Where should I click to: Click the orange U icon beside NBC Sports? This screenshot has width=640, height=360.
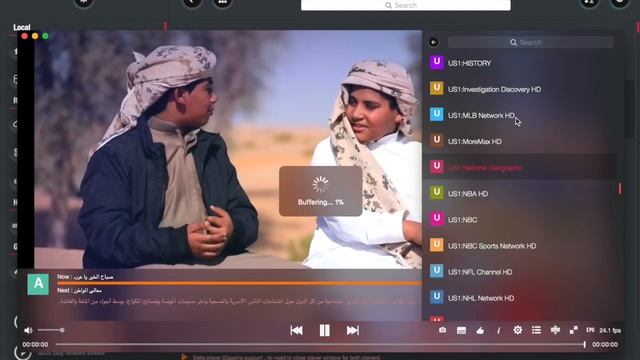coord(436,245)
